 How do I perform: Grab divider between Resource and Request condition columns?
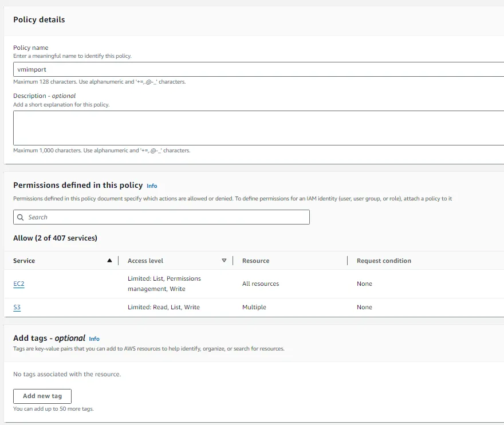tap(348, 261)
